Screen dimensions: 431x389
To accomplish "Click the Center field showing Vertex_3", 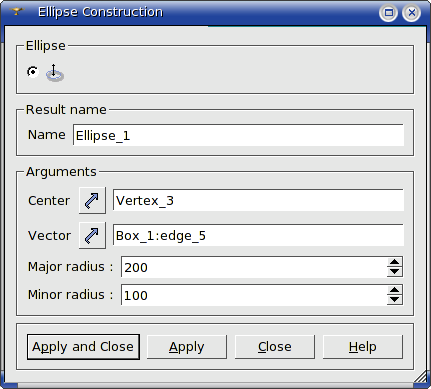I will click(258, 200).
